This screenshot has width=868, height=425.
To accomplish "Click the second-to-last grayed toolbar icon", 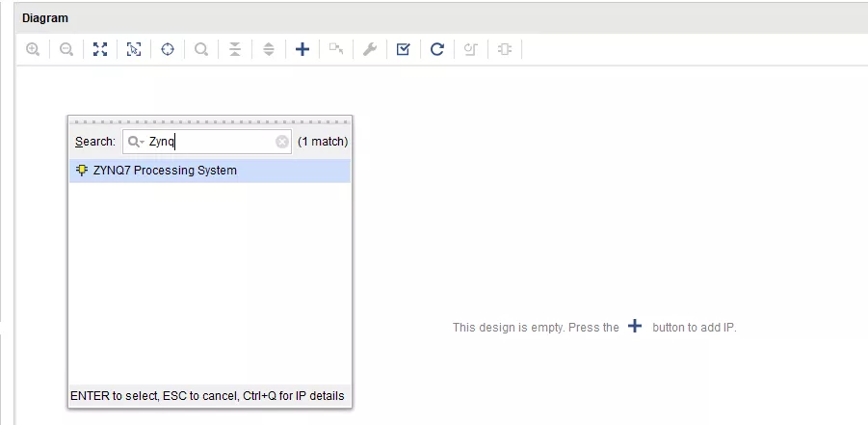I will (471, 49).
